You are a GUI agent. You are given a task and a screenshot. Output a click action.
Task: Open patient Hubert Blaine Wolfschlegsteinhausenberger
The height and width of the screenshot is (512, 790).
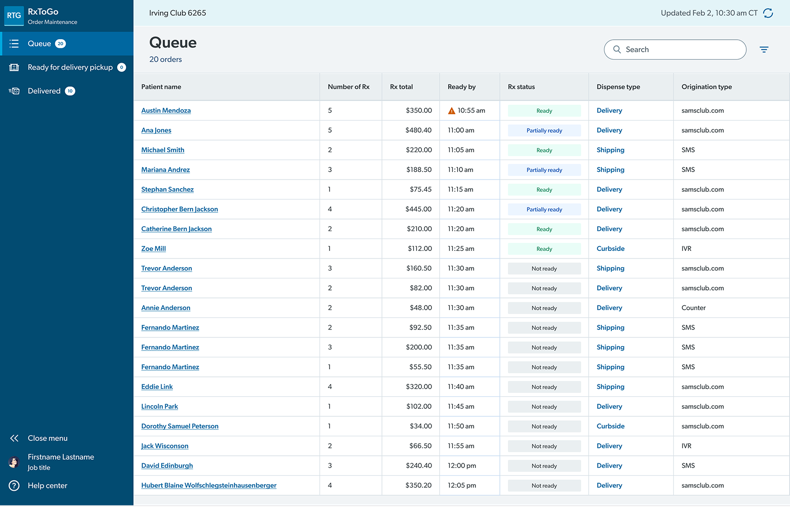(209, 486)
